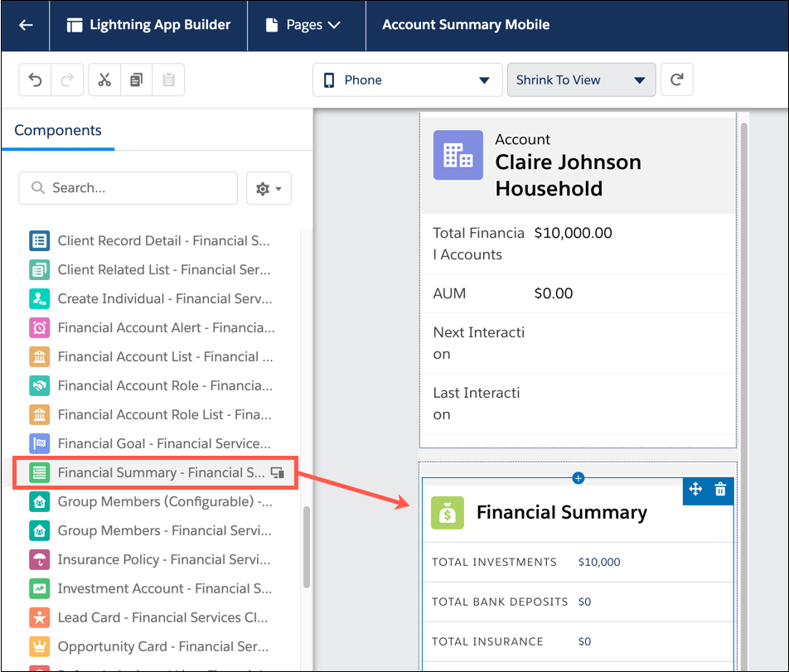
Task: Delete the Financial Summary component via trash icon
Action: coord(719,491)
